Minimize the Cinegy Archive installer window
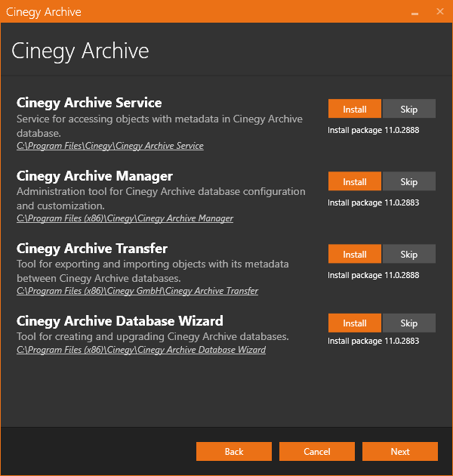453x476 pixels. [414, 12]
